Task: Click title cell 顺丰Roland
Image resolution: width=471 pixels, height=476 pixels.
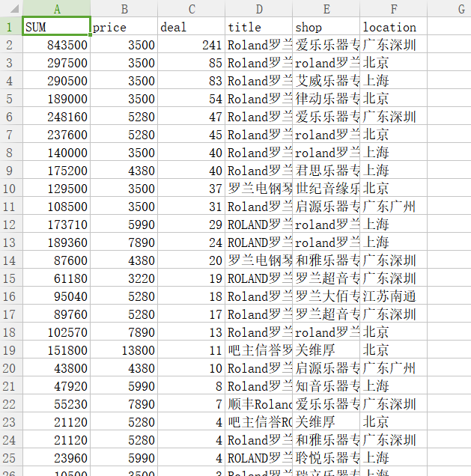Action: click(259, 404)
